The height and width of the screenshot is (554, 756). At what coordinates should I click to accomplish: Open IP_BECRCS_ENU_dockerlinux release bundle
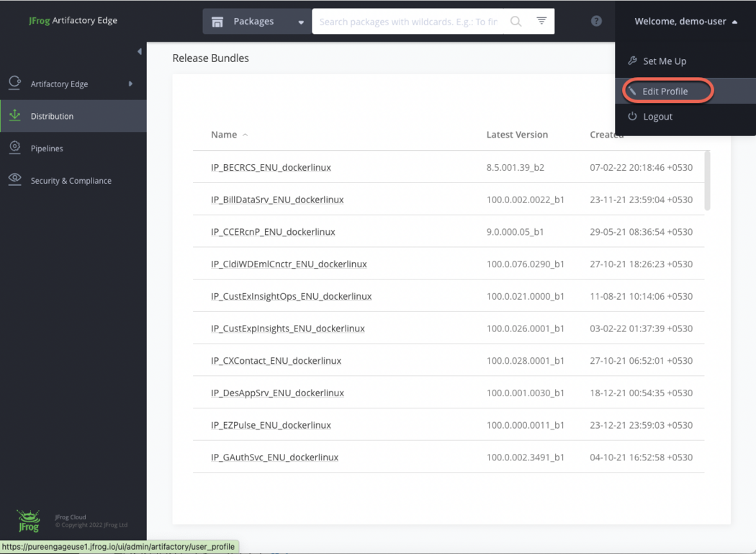click(x=271, y=167)
